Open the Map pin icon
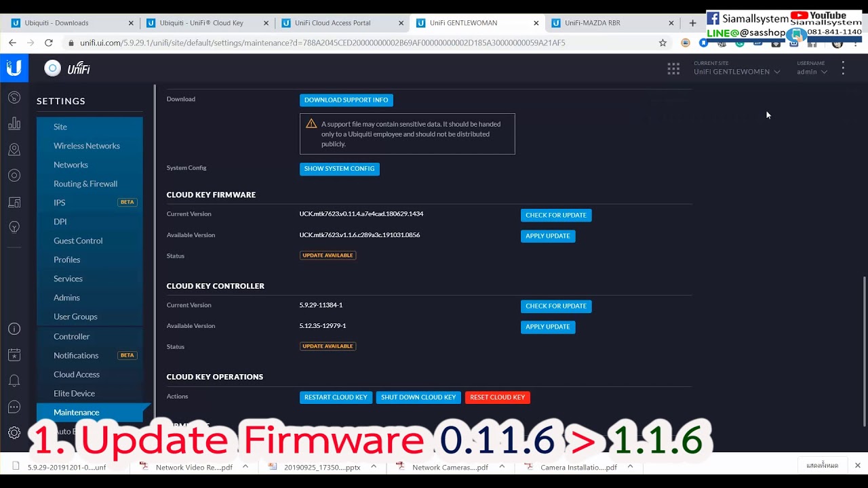868x488 pixels. pyautogui.click(x=14, y=149)
